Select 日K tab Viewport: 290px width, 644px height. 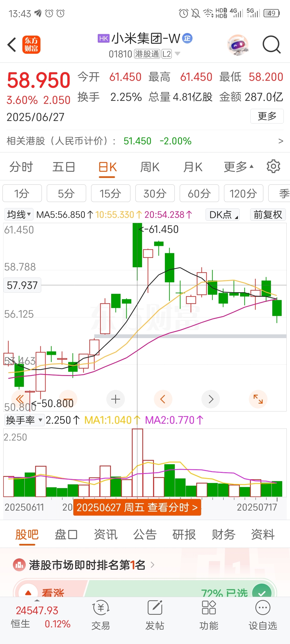[x=107, y=167]
